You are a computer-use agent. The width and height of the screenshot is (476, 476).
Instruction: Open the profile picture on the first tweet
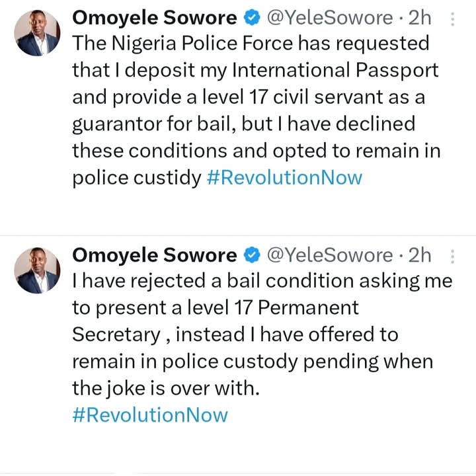[x=37, y=33]
